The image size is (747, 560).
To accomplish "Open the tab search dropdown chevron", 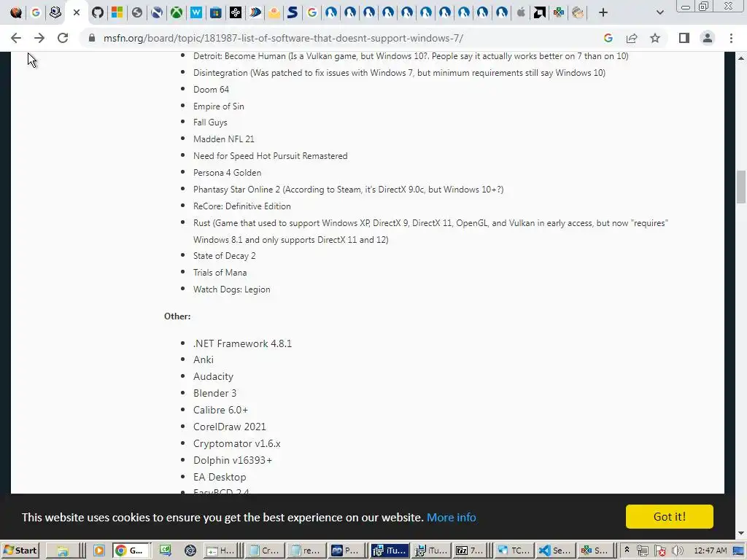I will coord(659,12).
